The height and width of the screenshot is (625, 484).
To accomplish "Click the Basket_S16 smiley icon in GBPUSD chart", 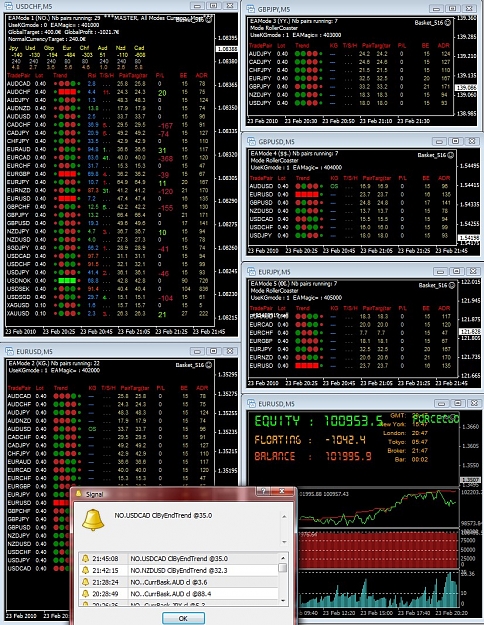I will click(x=450, y=155).
